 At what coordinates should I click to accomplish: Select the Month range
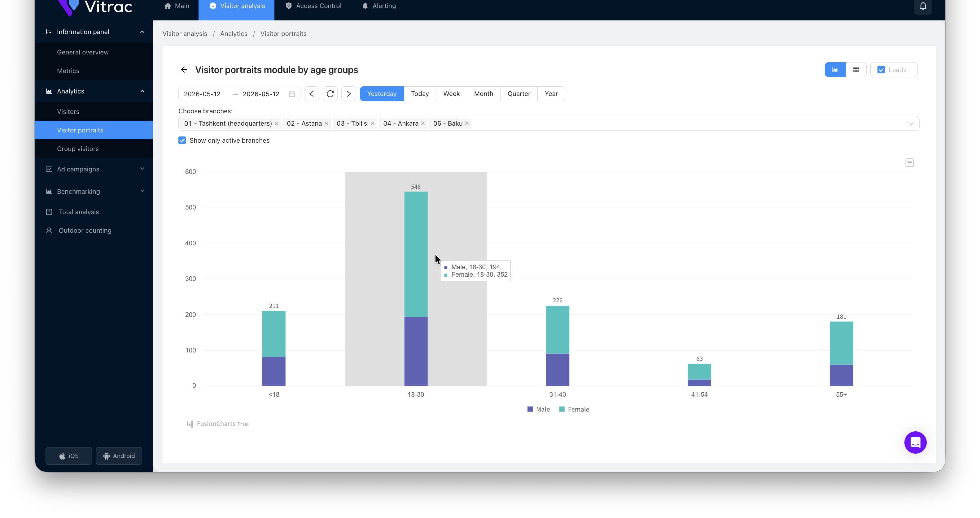click(483, 94)
